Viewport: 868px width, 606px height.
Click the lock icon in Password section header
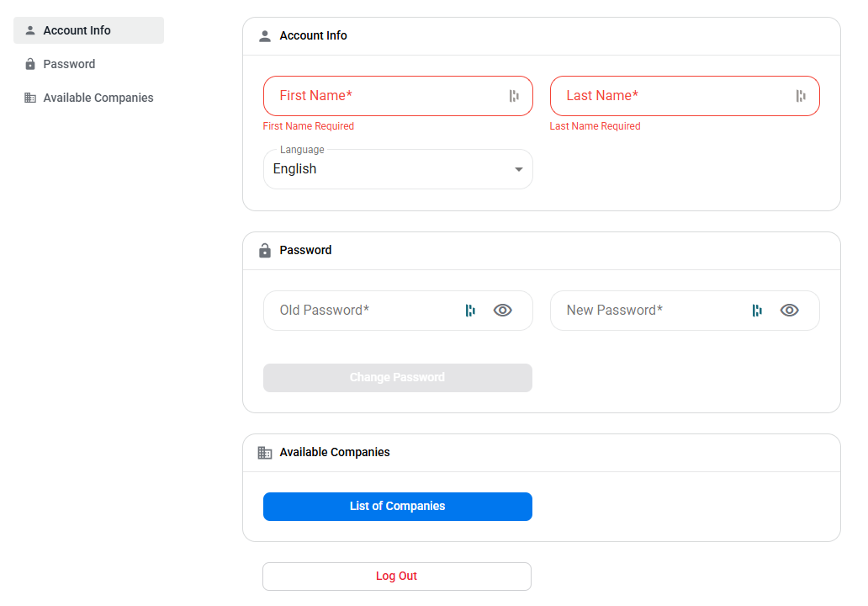(265, 250)
